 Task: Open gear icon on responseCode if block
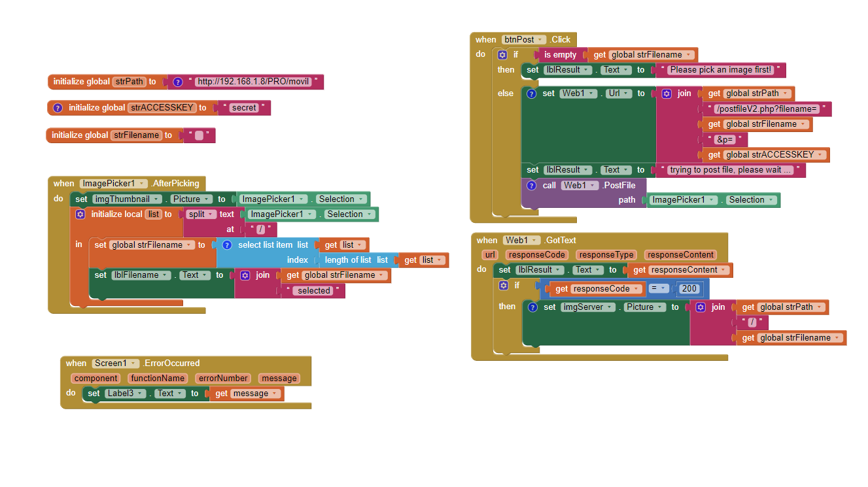504,286
